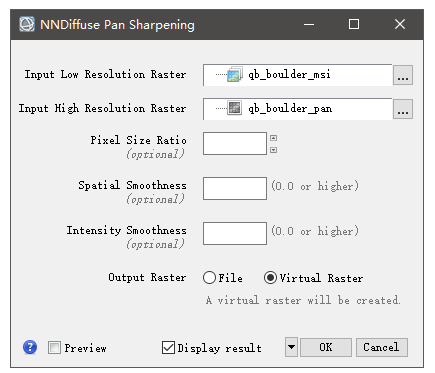Select the File output radio button
Viewport: 435px width, 373px height.
click(209, 278)
